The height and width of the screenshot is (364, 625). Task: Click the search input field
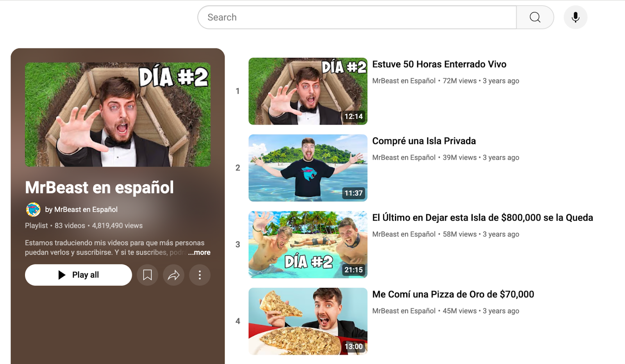pos(352,17)
